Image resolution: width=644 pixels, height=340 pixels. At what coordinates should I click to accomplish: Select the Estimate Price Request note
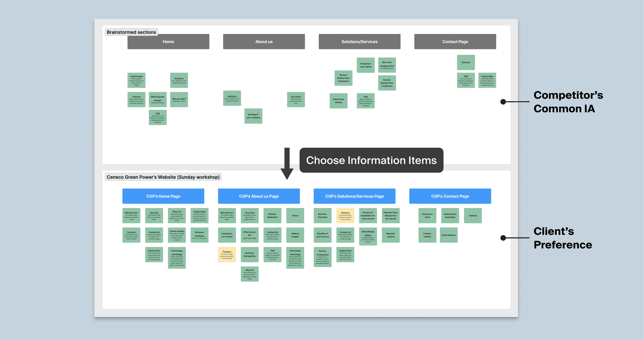pos(391,216)
